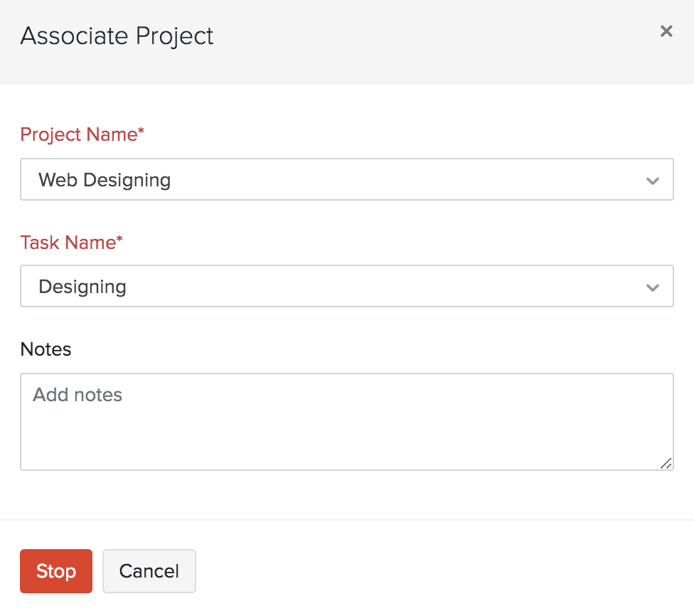Screen dimensions: 694x616
Task: Click the Task Name label
Action: pos(71,243)
